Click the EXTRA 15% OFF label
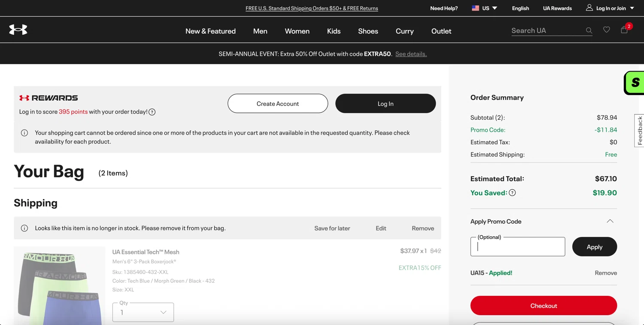Screen dimensions: 644x325 tap(420, 268)
